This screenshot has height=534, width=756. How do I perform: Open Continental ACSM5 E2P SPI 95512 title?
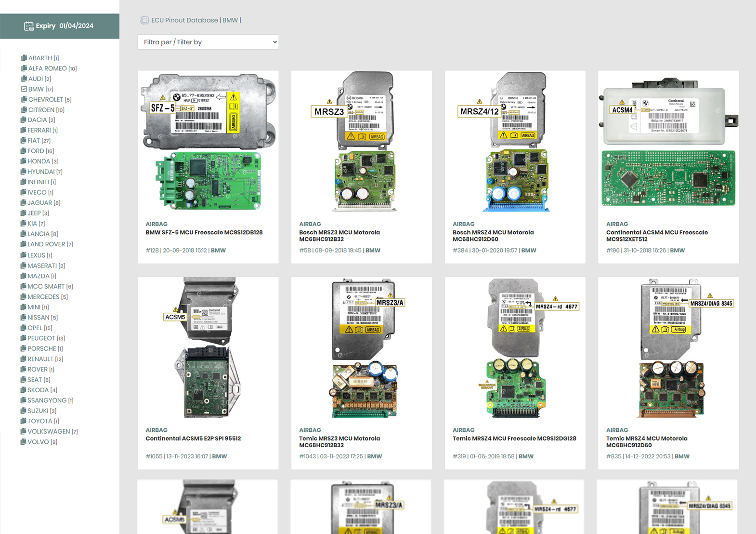tap(193, 439)
